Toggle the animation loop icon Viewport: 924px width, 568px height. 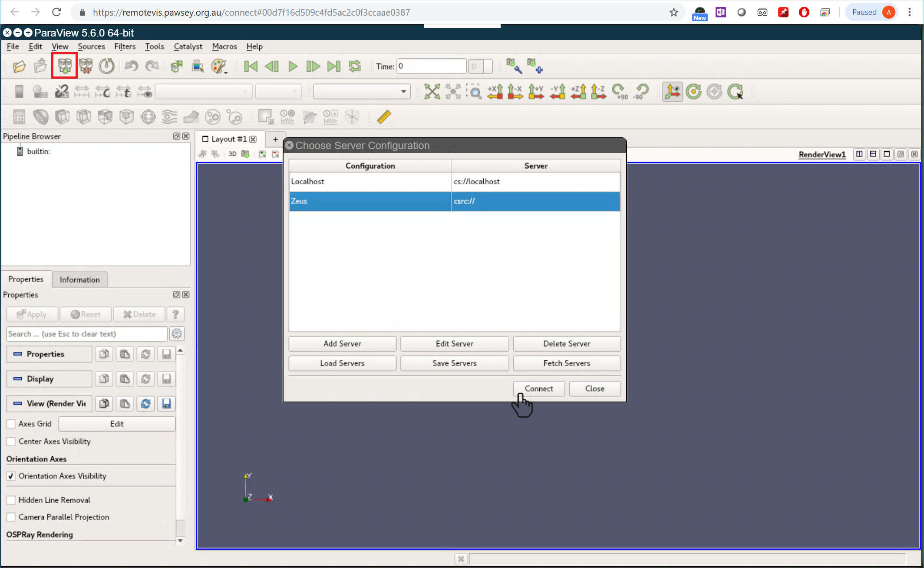[x=355, y=66]
